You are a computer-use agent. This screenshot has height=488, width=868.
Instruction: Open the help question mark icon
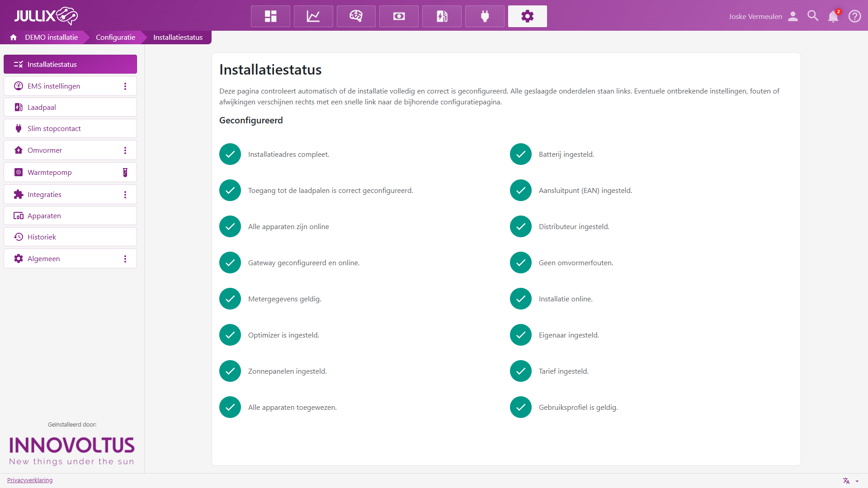(x=854, y=16)
